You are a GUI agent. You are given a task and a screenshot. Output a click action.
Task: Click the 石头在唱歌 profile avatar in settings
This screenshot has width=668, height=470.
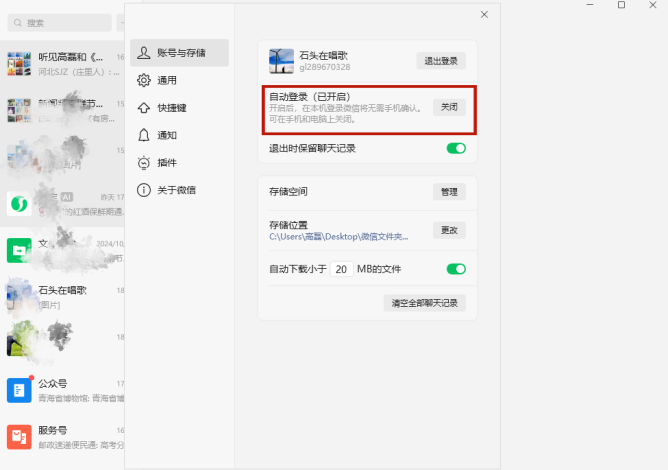click(281, 61)
